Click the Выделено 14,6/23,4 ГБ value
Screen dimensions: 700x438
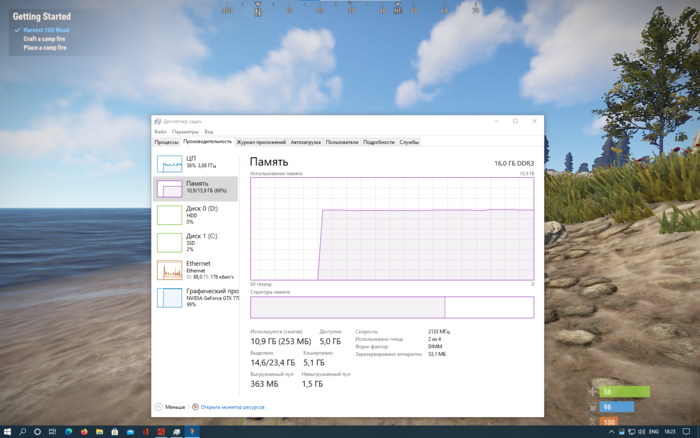272,362
